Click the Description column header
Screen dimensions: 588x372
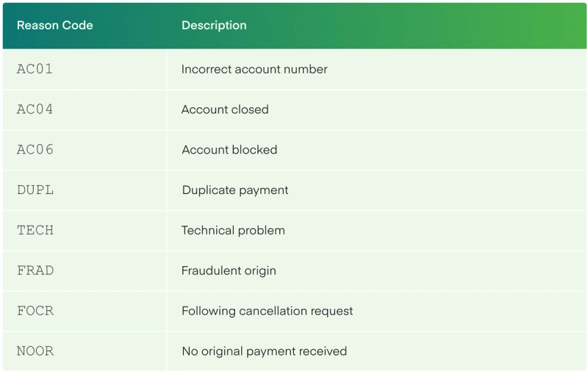click(214, 25)
